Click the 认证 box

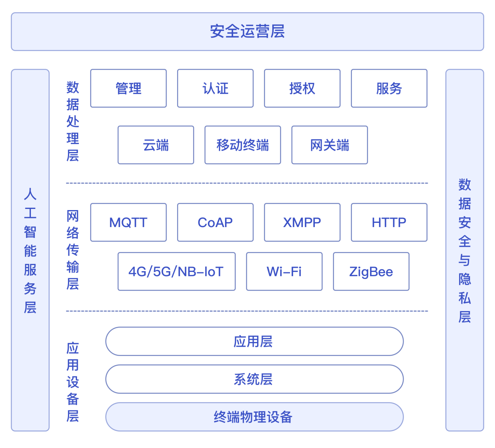point(215,88)
